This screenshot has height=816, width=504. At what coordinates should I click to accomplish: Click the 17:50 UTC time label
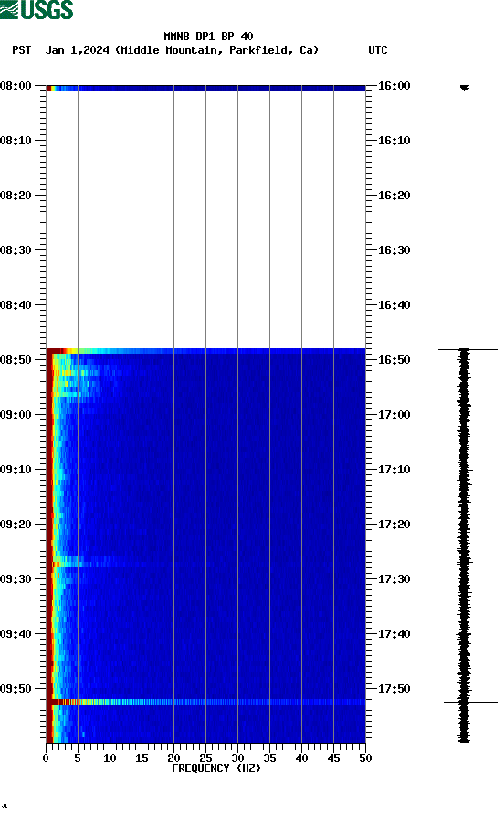point(394,688)
